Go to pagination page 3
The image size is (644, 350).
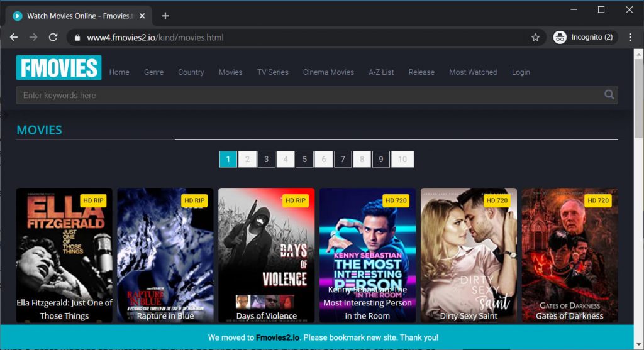click(x=266, y=159)
